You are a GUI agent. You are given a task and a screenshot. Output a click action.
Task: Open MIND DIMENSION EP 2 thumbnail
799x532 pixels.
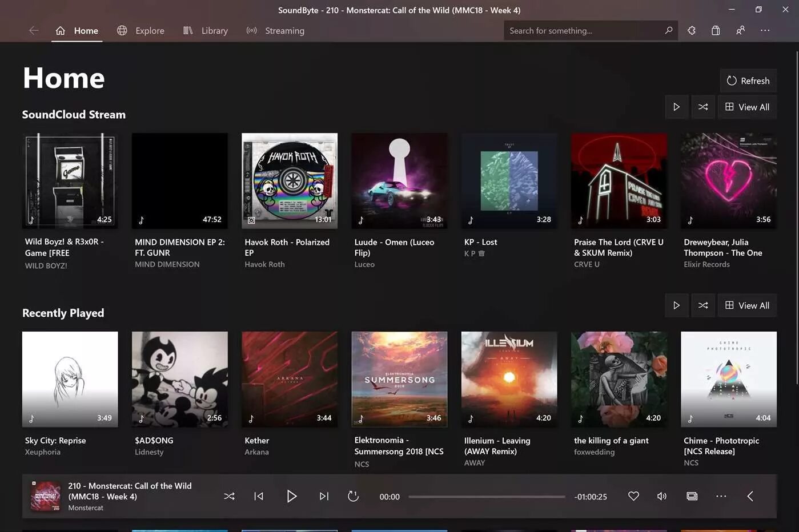180,181
